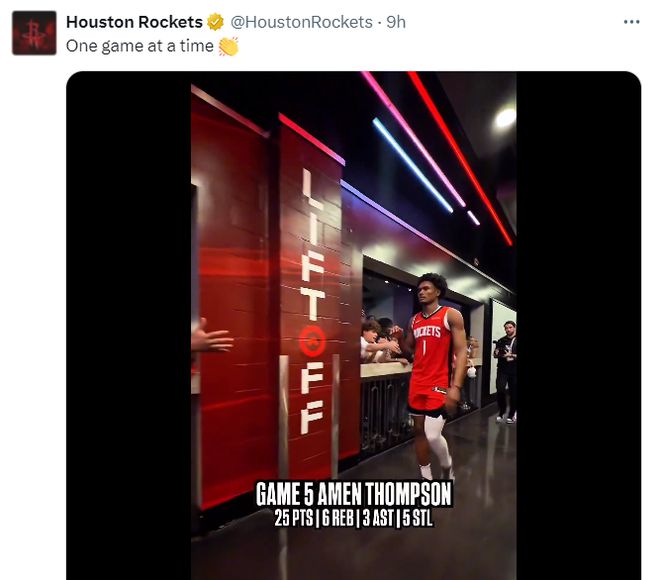This screenshot has height=580, width=660.
Task: Click the 25 PTS stat line overlay
Action: 354,518
